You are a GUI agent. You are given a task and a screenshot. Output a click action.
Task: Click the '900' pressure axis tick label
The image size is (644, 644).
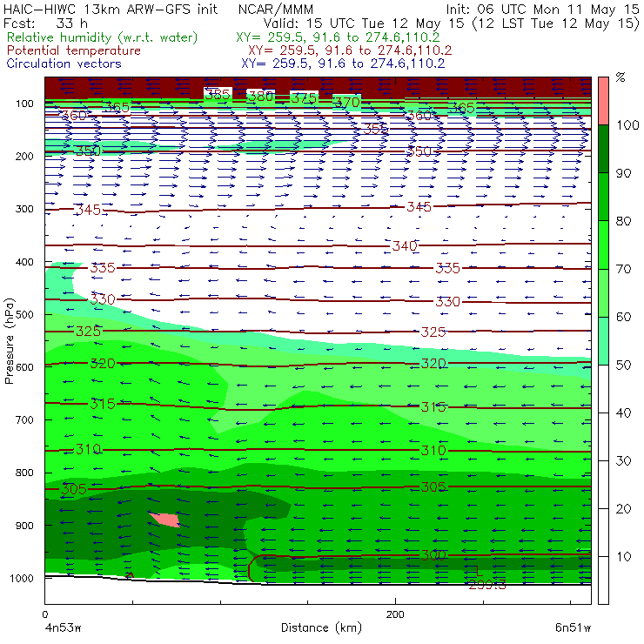pyautogui.click(x=24, y=526)
